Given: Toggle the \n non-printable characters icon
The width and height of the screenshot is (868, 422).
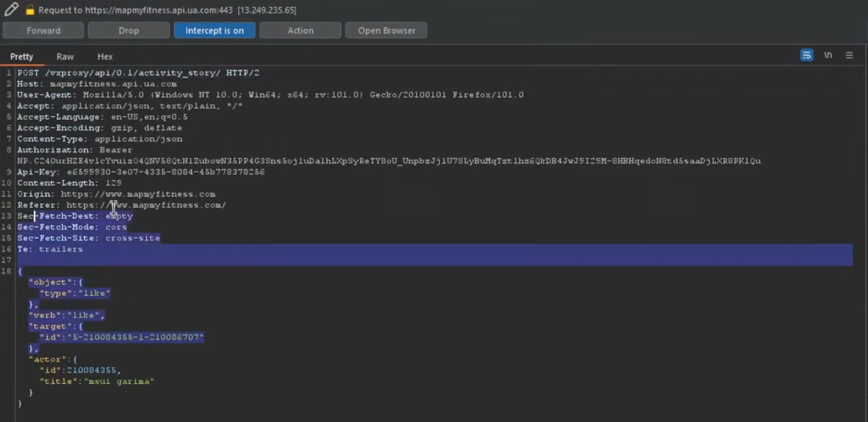Looking at the screenshot, I should click(x=828, y=55).
